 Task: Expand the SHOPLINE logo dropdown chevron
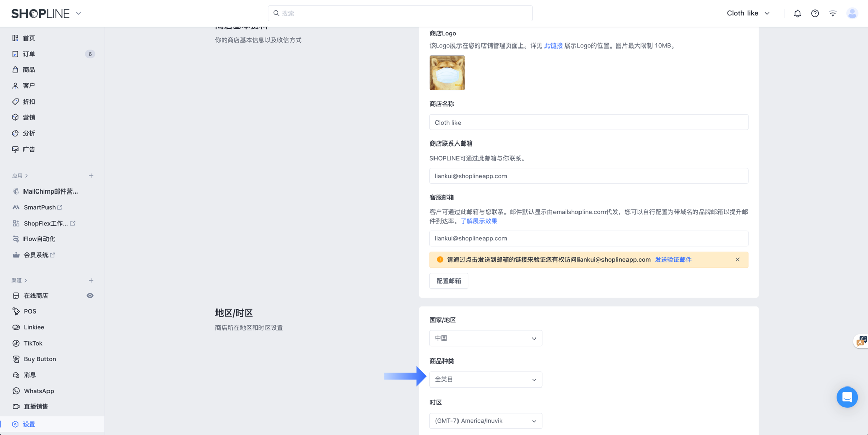(79, 13)
